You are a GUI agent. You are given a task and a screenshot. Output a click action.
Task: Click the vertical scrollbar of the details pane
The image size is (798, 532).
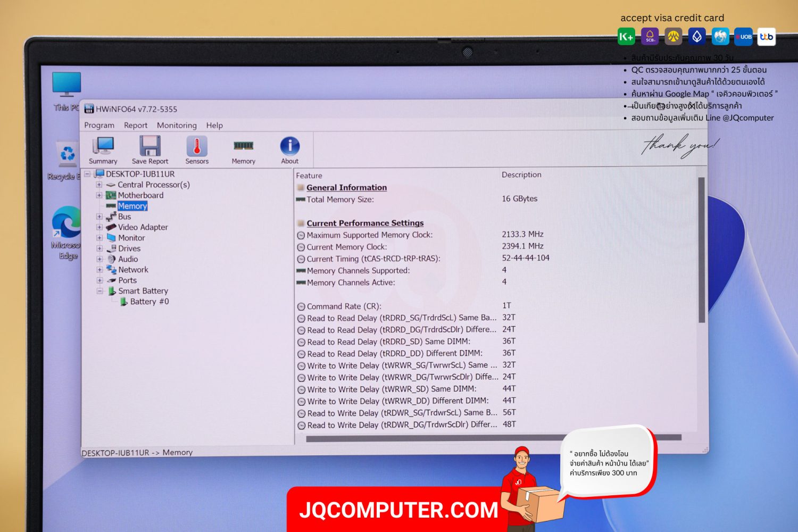[702, 250]
